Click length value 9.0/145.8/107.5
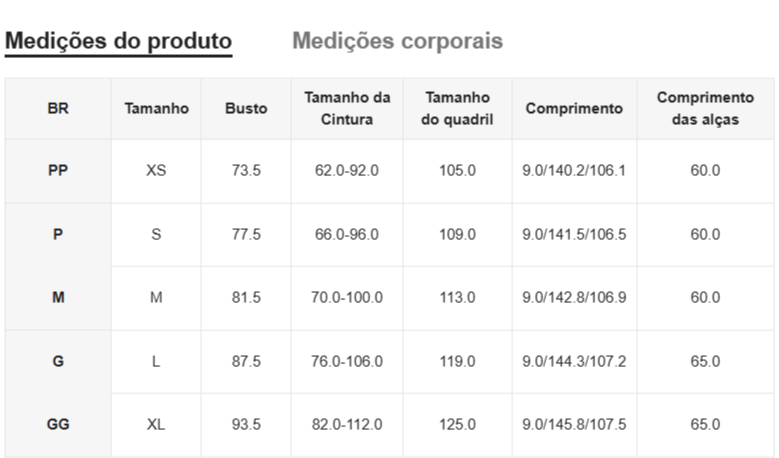Screen dimensions: 779x458 coord(574,424)
